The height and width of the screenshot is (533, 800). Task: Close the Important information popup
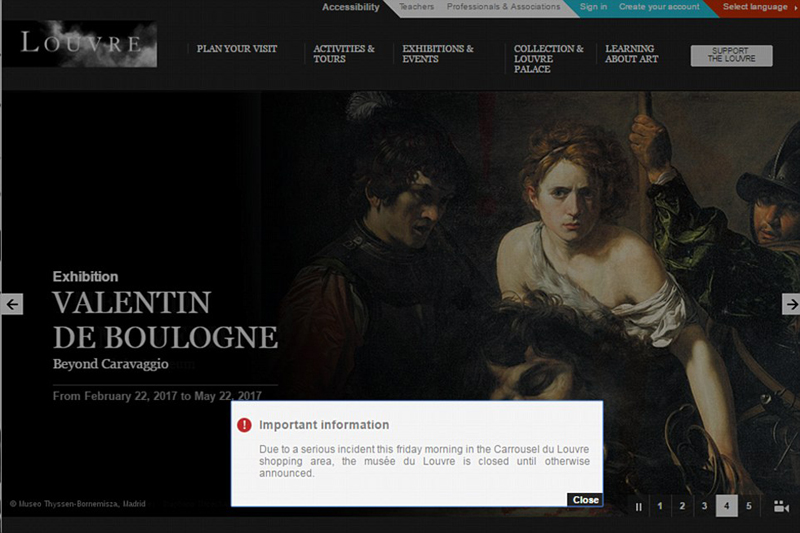point(585,500)
